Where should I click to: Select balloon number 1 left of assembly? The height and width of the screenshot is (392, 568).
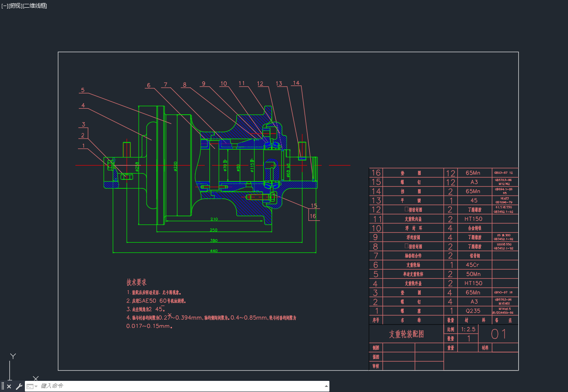coord(84,146)
